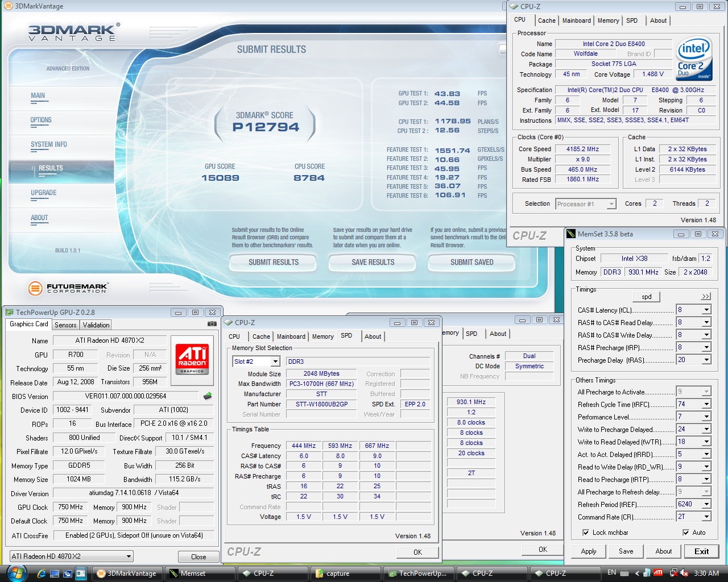
Task: Click Show Desktop quick launch icon
Action: pos(55,573)
